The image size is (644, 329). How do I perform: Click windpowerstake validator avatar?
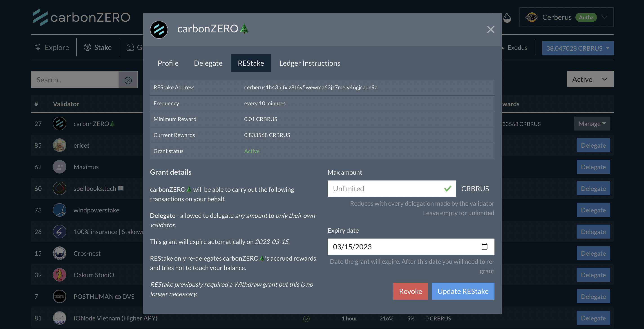60,210
